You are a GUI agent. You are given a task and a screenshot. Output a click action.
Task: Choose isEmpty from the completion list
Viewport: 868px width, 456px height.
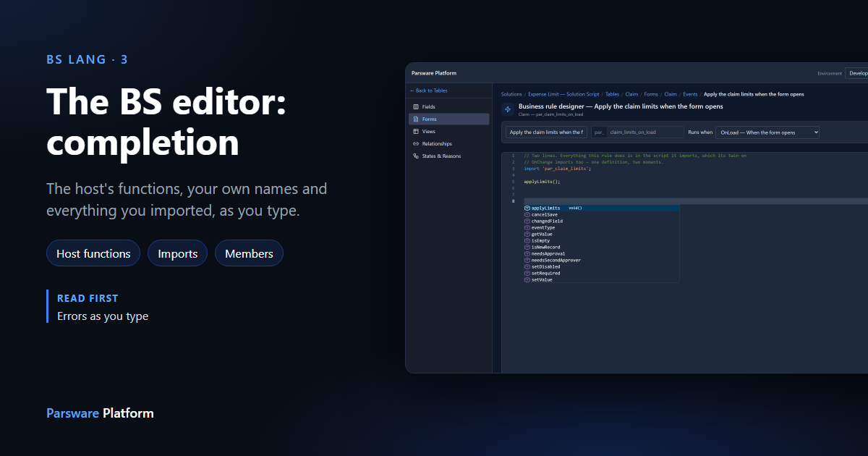(x=601, y=241)
